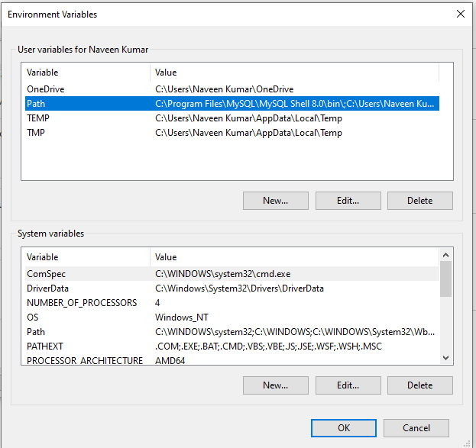The height and width of the screenshot is (448, 476).
Task: Click the processor count value 4
Action: pyautogui.click(x=157, y=303)
